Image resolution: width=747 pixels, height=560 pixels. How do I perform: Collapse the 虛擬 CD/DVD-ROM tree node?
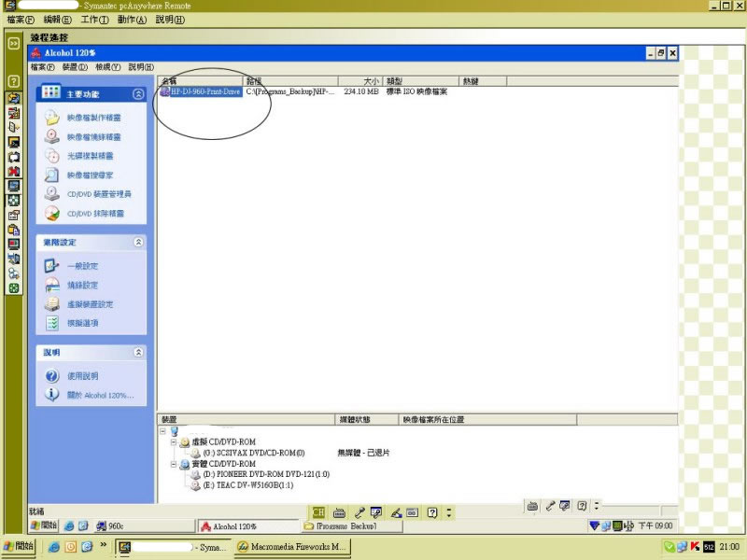click(174, 441)
